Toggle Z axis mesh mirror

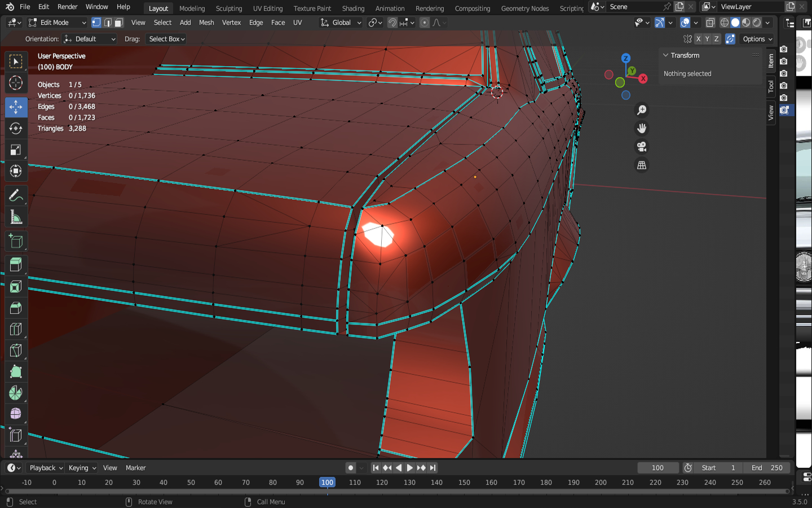pos(716,39)
